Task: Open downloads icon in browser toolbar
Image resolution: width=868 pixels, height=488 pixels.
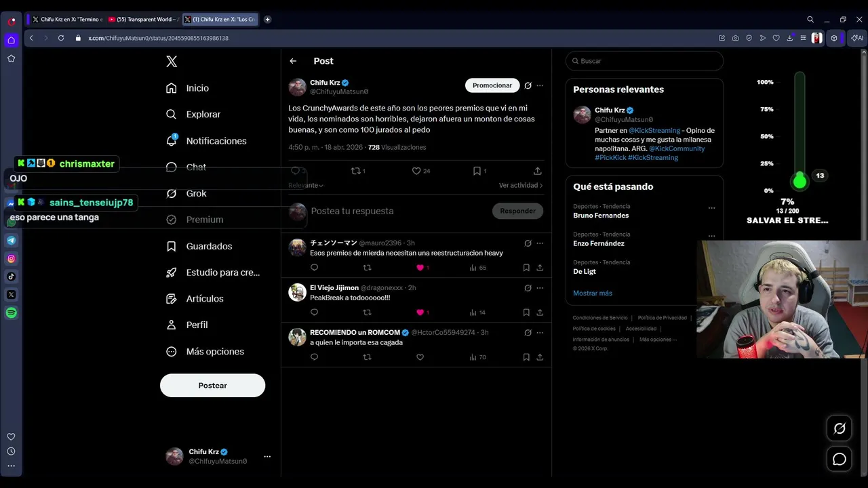Action: point(790,38)
